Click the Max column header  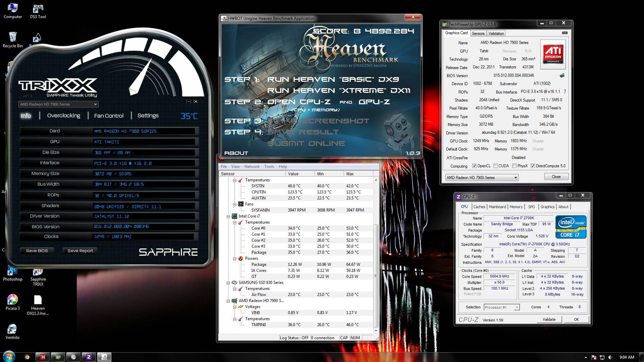point(358,174)
